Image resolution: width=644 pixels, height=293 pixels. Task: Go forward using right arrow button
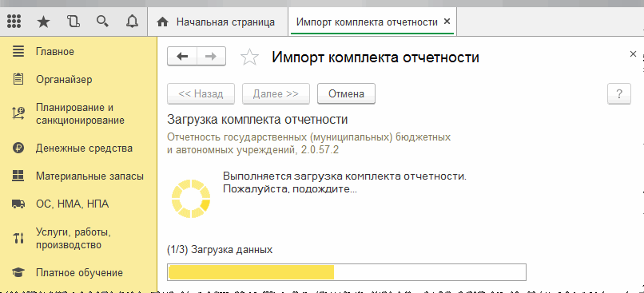pyautogui.click(x=211, y=57)
